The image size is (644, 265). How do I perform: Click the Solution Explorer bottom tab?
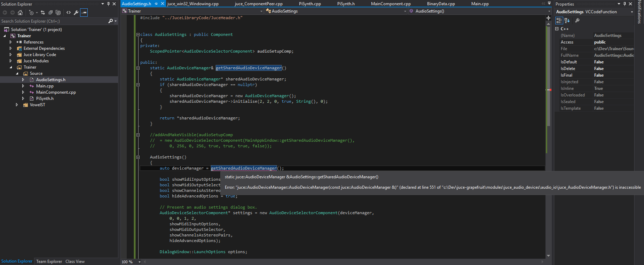[17, 261]
